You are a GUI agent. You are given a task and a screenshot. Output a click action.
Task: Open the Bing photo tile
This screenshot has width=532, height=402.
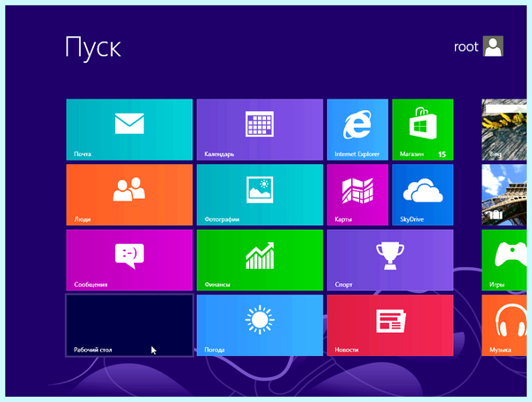[505, 130]
